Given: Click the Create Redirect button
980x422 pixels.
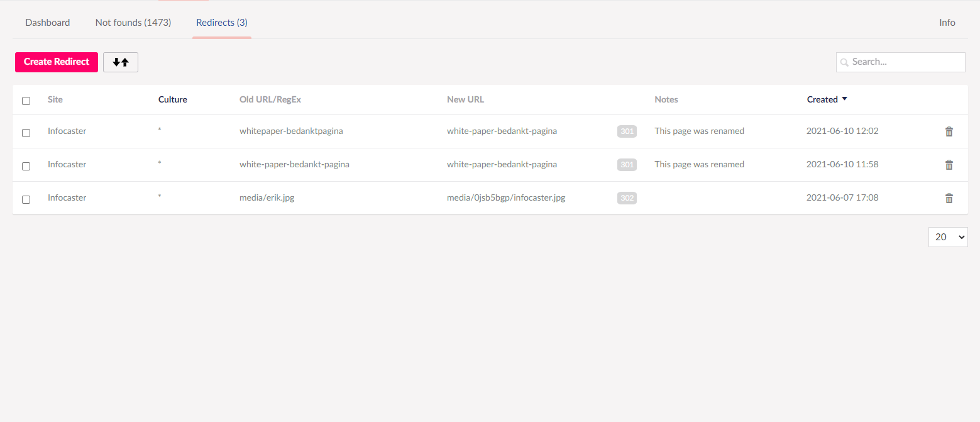Looking at the screenshot, I should tap(57, 62).
